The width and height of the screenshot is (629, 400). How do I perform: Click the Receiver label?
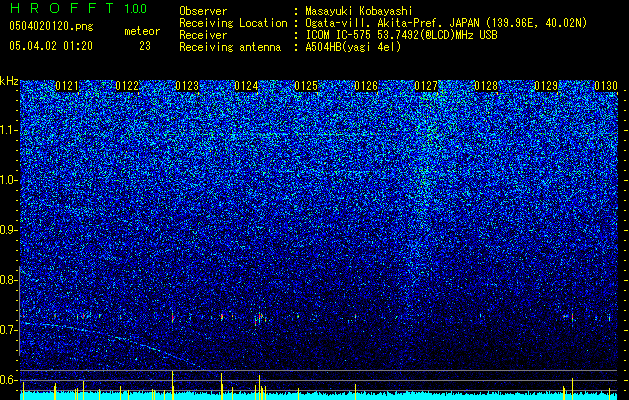203,35
